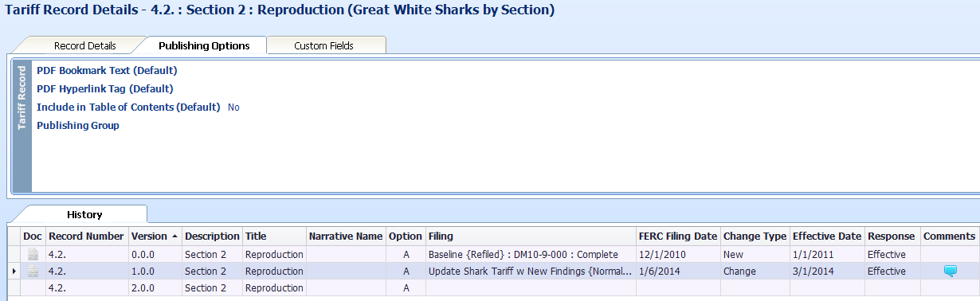Open document icon for version 1.0.0 row

[33, 271]
